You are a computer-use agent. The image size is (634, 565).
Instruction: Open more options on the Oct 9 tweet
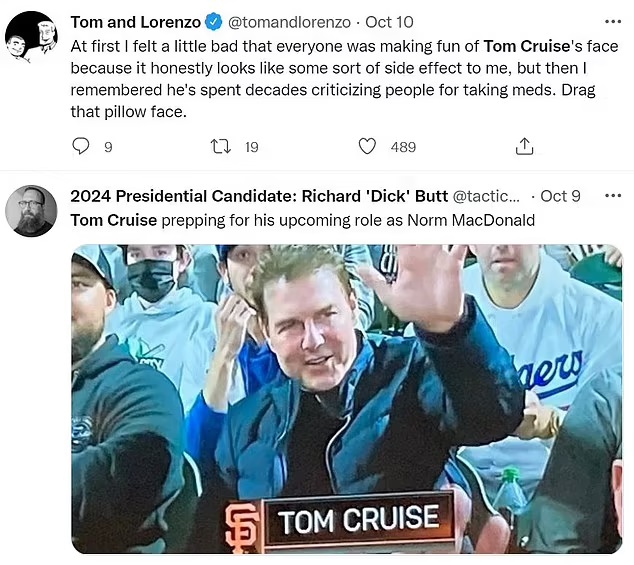point(613,196)
